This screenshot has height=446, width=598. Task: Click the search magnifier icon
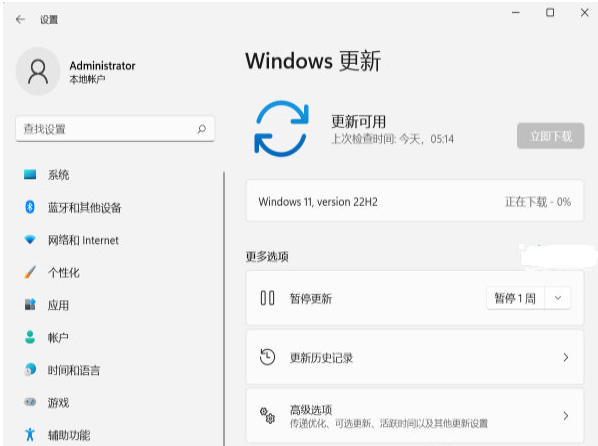click(x=202, y=129)
